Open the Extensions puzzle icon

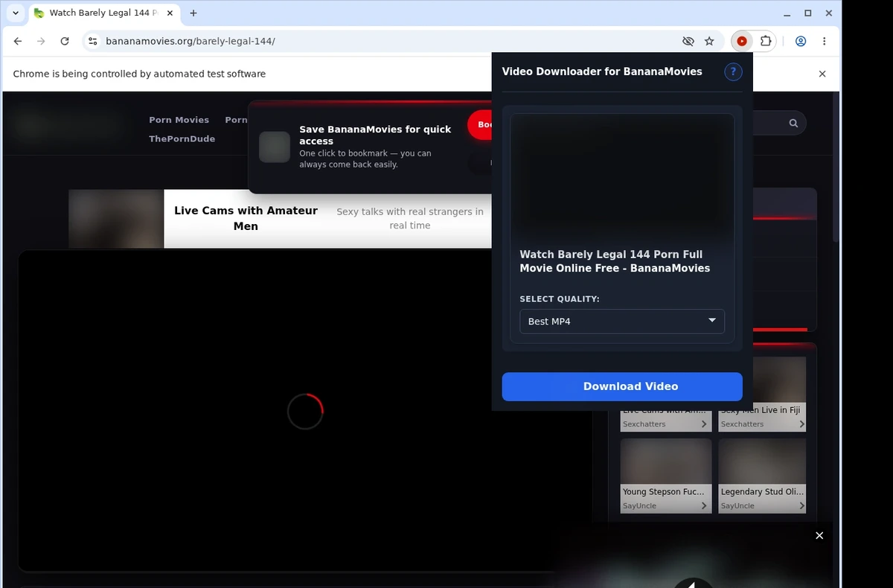coord(765,42)
